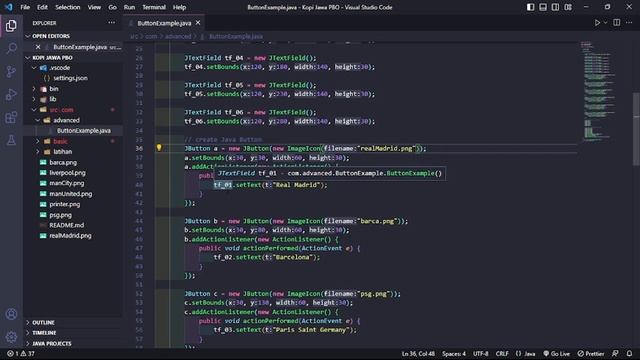This screenshot has height=360, width=640.
Task: Open Explorer Views and More Actions ellipsis
Action: 111,23
